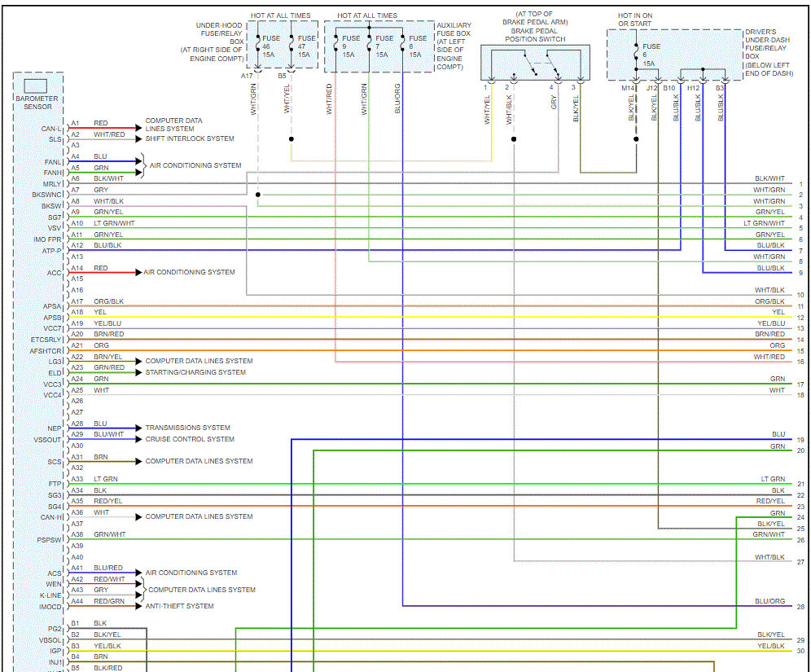This screenshot has height=672, width=811.
Task: Select the AFSHTCR signal name
Action: coord(46,351)
